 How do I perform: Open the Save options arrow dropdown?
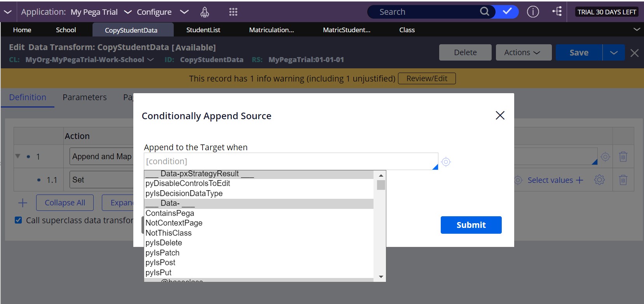click(614, 52)
